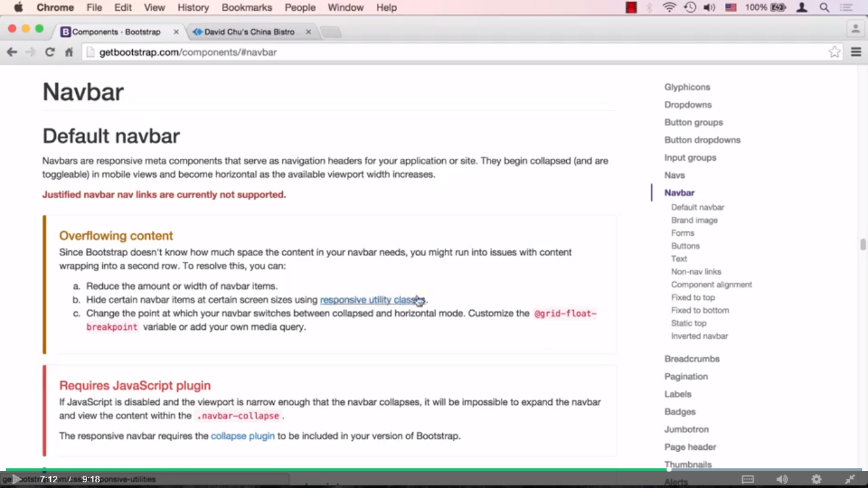Open the Apple menu

pyautogui.click(x=18, y=8)
